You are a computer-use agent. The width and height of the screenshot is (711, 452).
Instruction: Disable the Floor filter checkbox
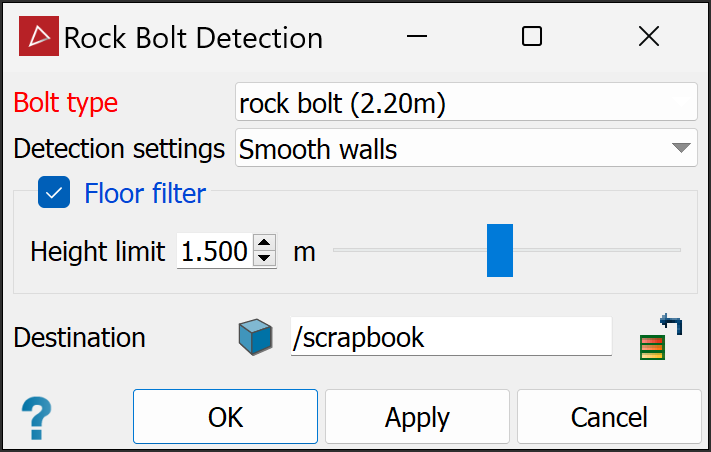coord(54,192)
